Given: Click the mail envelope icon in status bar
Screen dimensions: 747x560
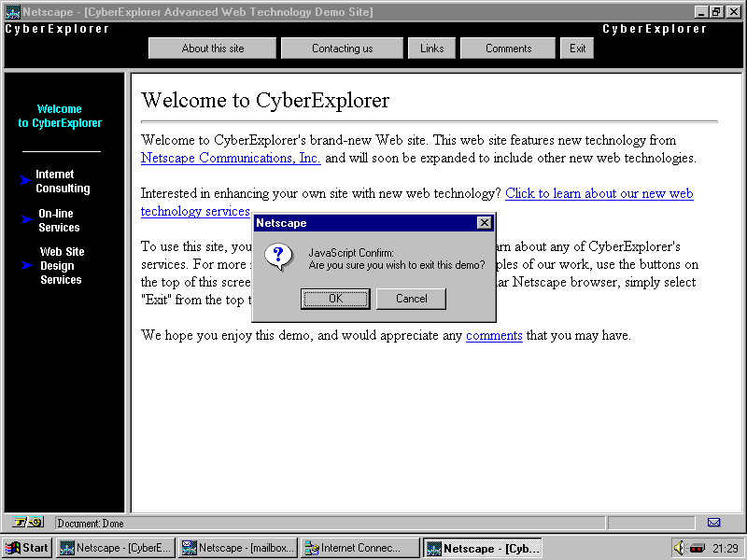Looking at the screenshot, I should click(713, 523).
